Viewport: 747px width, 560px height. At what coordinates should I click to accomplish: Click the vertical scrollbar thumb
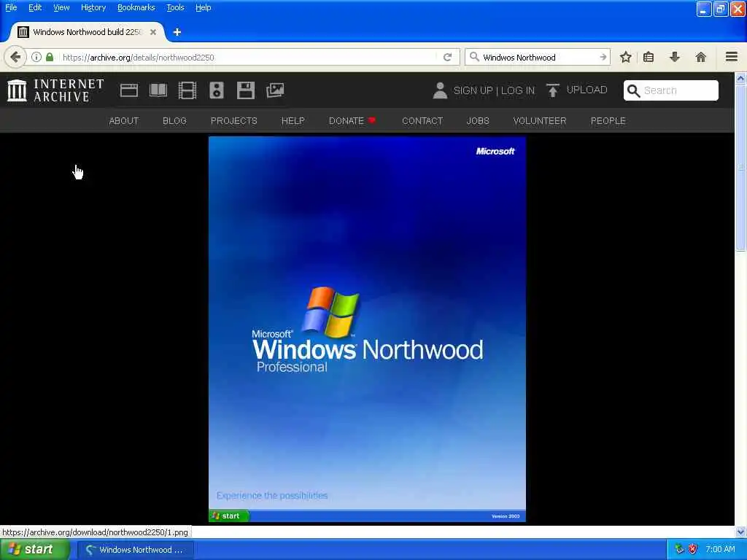[x=740, y=168]
